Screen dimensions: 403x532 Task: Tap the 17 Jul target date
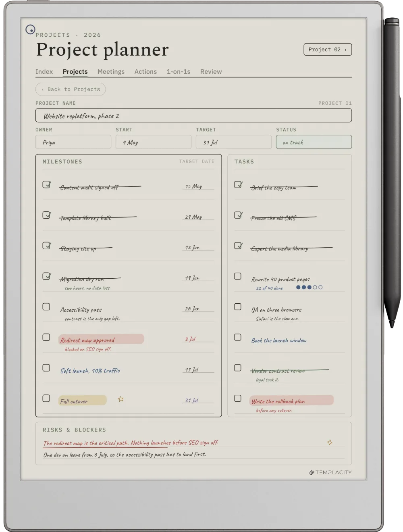[x=192, y=370]
